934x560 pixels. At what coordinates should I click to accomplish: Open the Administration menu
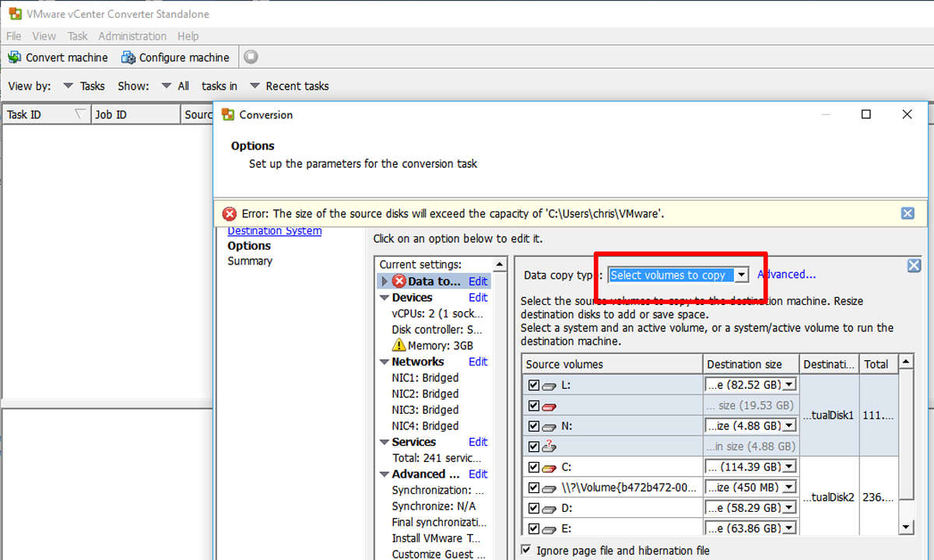point(132,36)
